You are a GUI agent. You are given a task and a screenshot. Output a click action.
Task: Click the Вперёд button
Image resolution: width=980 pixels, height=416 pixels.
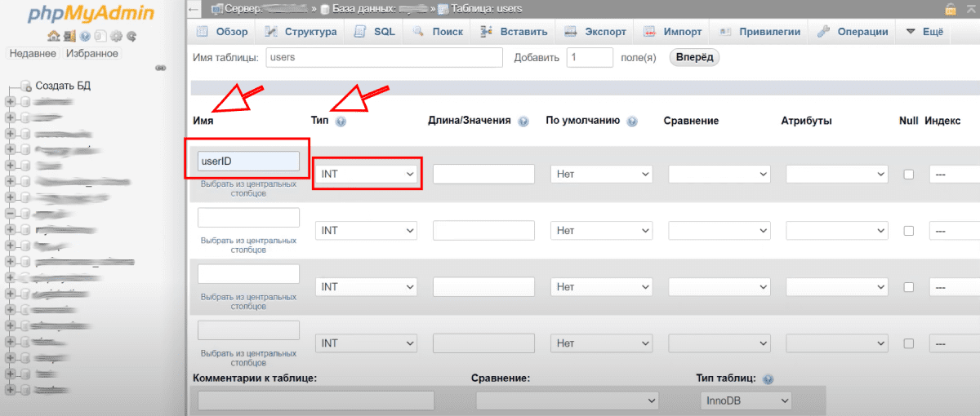(x=694, y=57)
